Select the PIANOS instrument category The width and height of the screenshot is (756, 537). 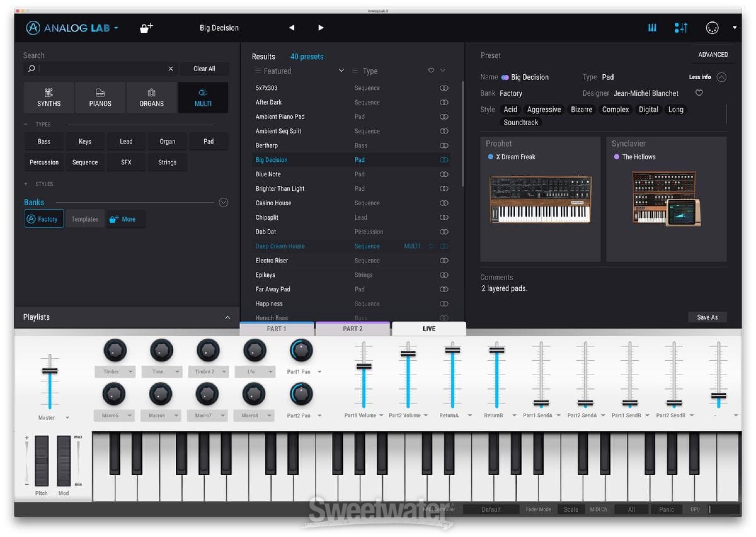pos(100,97)
